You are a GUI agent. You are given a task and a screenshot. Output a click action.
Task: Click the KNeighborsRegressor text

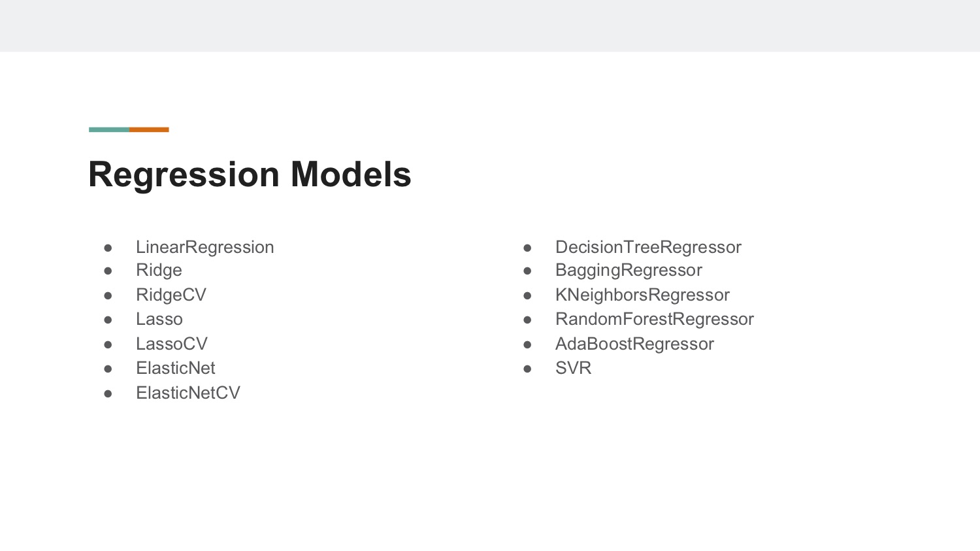coord(642,295)
